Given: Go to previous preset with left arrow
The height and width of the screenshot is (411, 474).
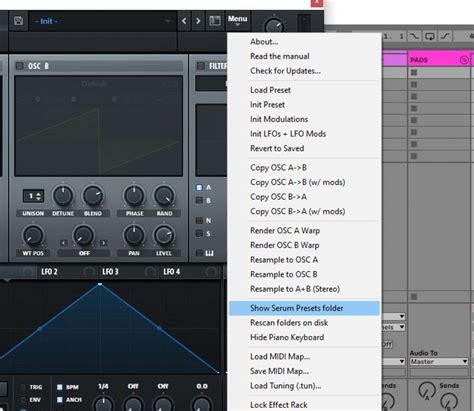Looking at the screenshot, I should tap(184, 21).
